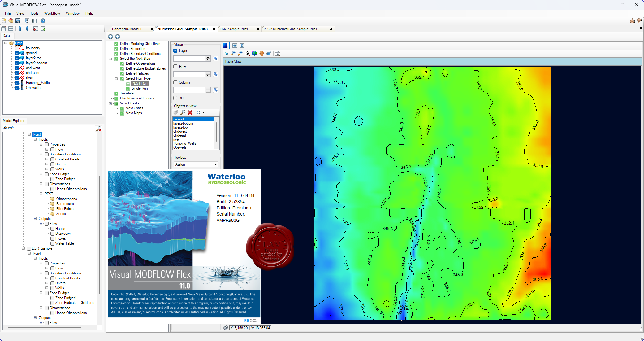644x341 pixels.
Task: Open the tab list dropdown arrow at far right
Action: point(641,28)
